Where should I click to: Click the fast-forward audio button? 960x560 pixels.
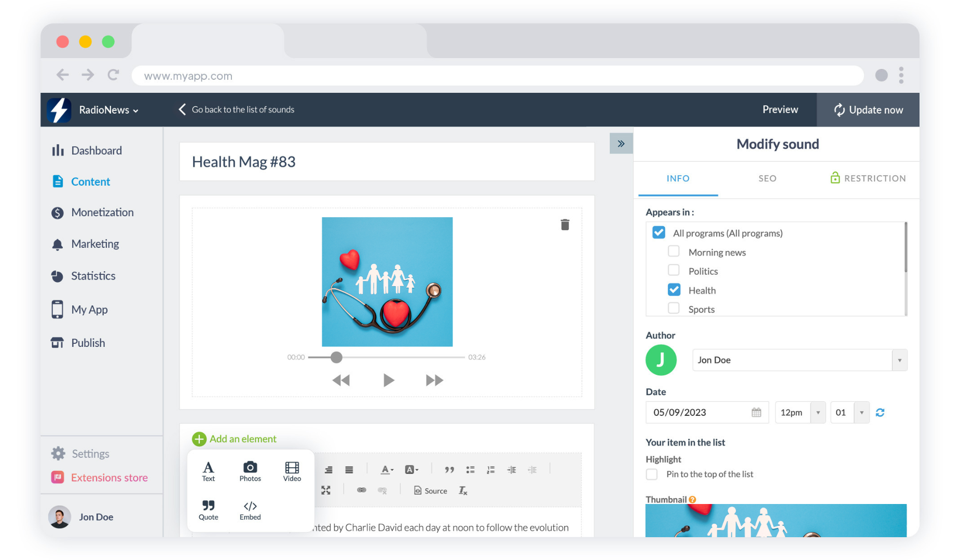click(x=434, y=380)
